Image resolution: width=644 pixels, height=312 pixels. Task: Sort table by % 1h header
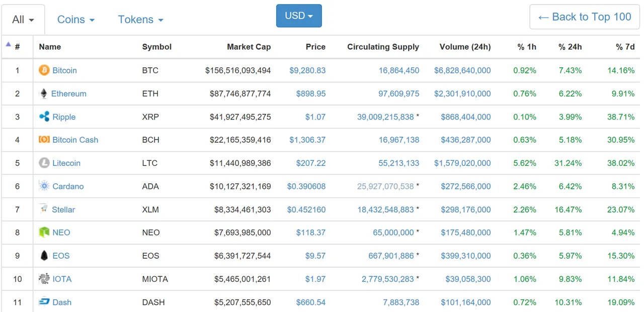(527, 47)
